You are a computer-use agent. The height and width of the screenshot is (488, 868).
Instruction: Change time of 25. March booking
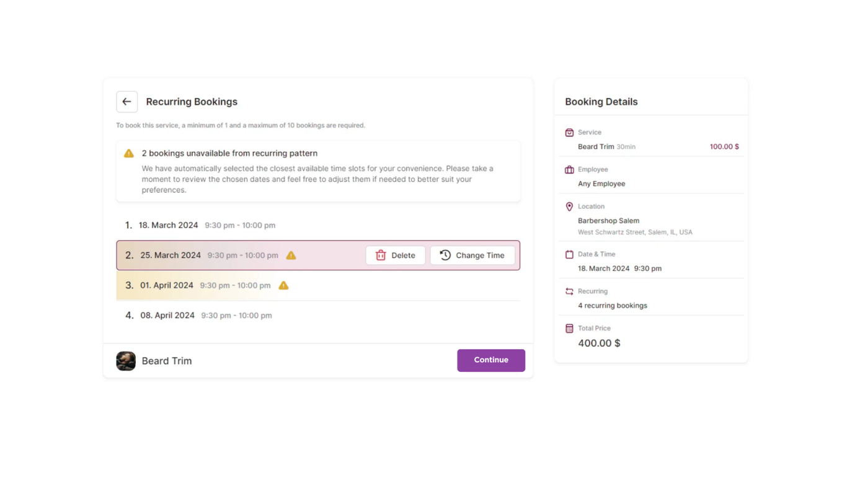472,255
